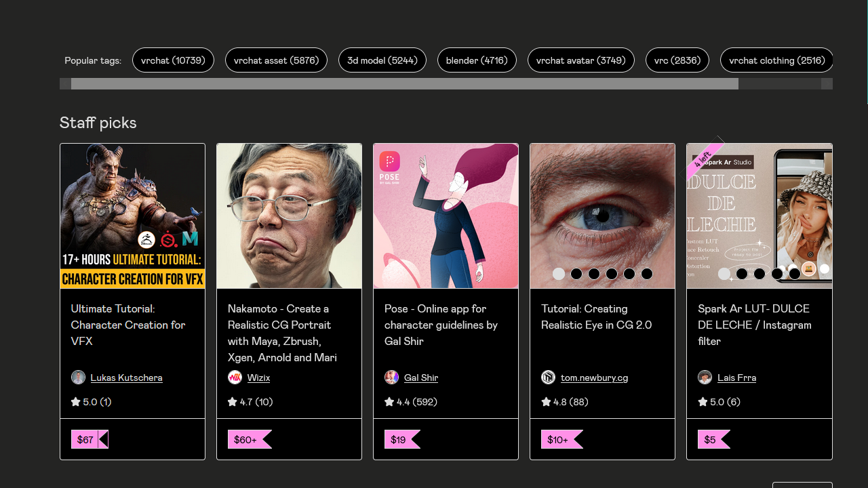The height and width of the screenshot is (488, 868).
Task: Filter by the 3d model (5244) tag
Action: click(x=382, y=60)
